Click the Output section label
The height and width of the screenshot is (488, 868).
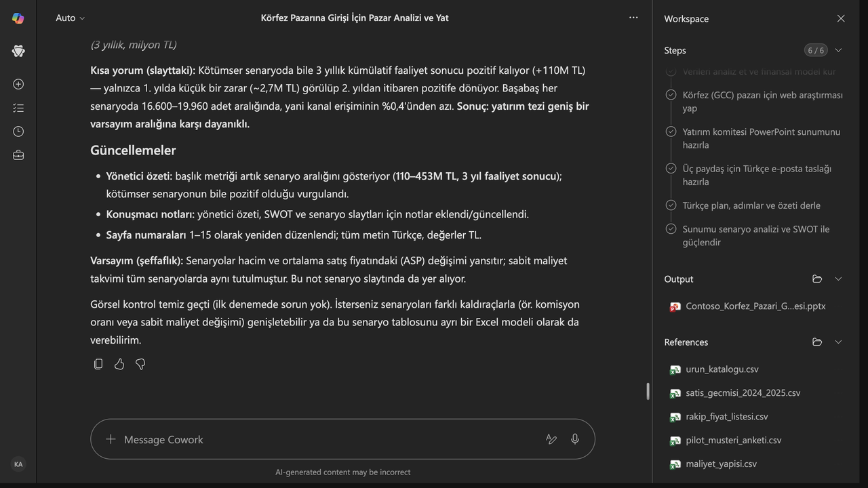point(679,279)
